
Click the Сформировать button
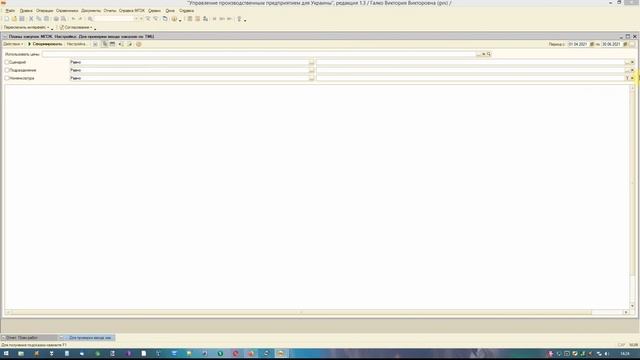click(x=45, y=44)
